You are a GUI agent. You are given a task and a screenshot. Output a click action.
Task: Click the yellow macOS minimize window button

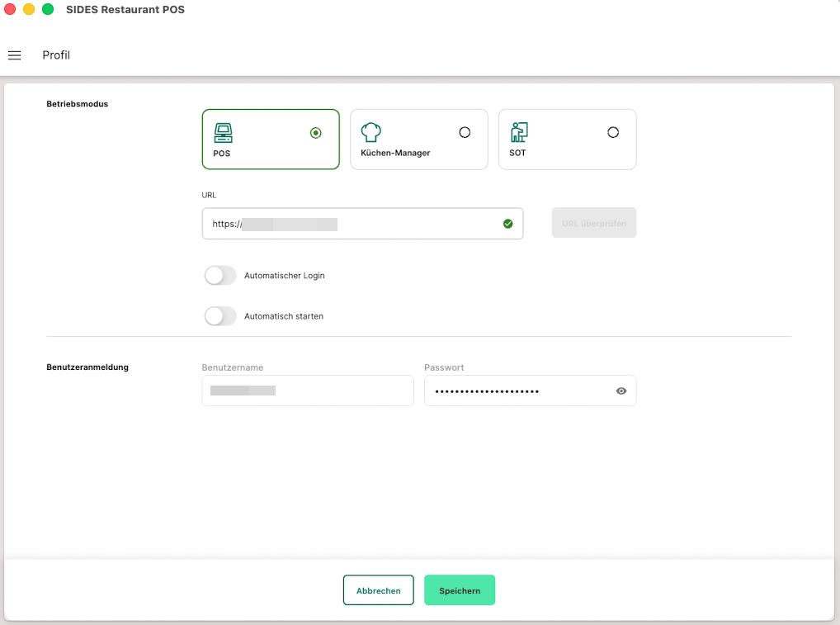[x=29, y=10]
